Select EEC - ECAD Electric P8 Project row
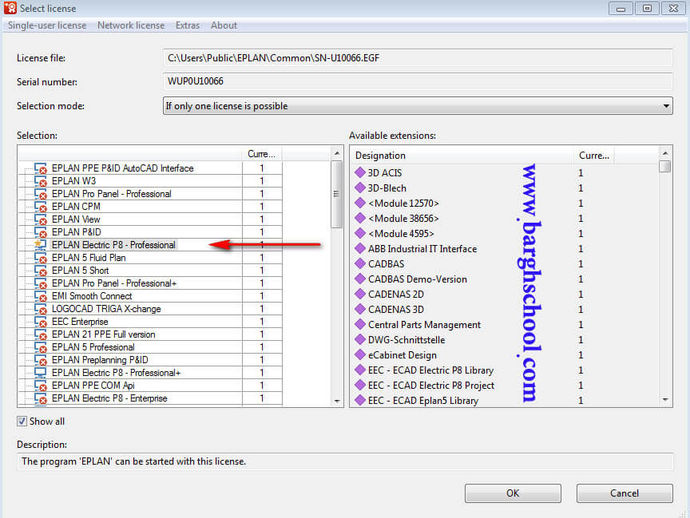 506,386
